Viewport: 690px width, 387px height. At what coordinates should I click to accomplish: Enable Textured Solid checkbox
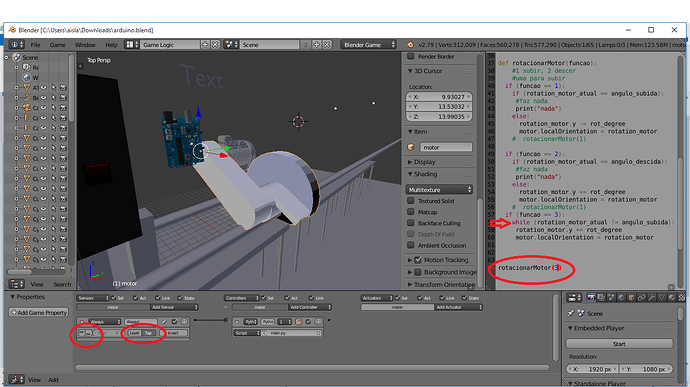pos(411,201)
